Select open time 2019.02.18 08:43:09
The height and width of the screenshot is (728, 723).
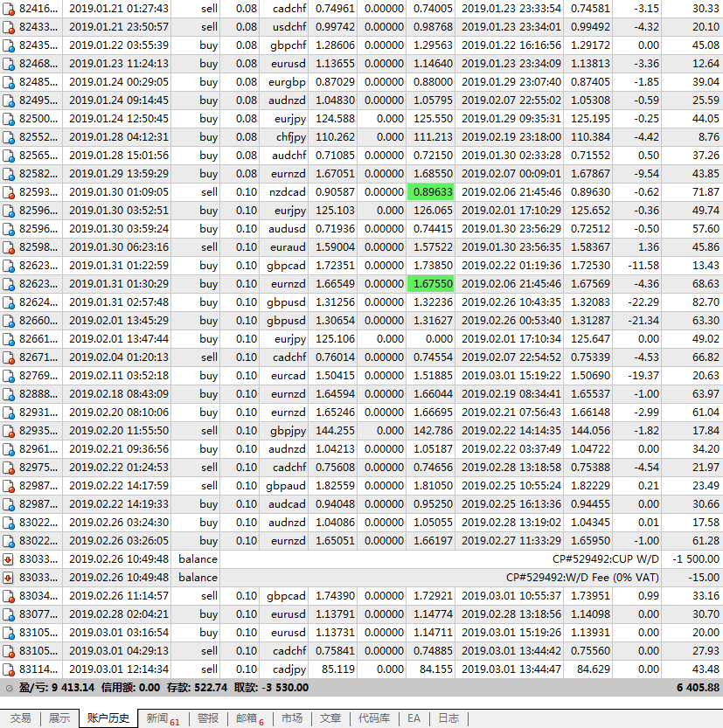[119, 394]
